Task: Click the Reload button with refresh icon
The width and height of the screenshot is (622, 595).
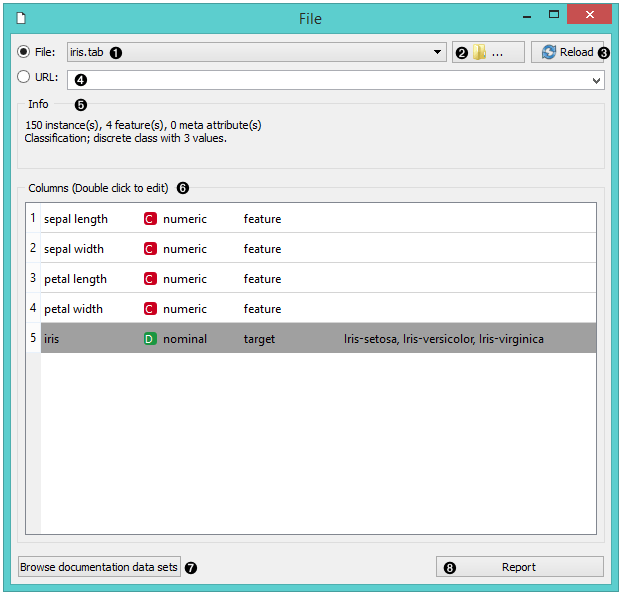Action: 567,52
